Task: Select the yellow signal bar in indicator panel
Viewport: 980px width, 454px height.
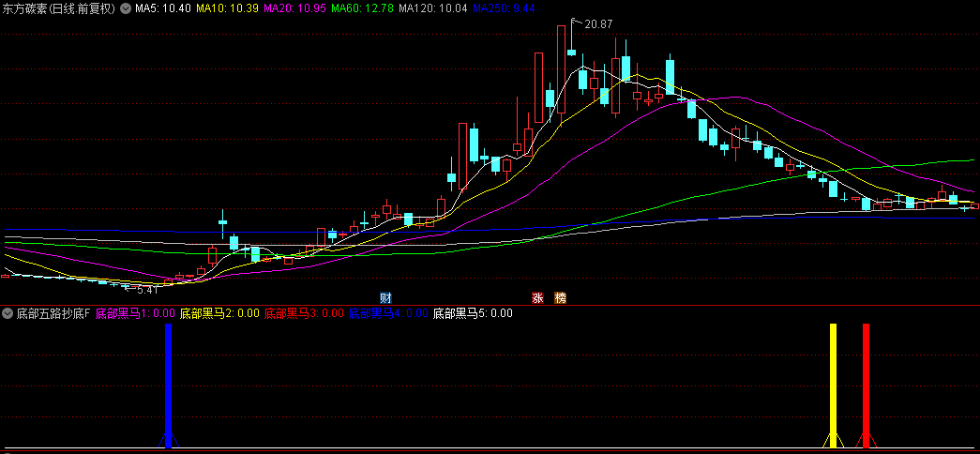Action: 833,386
